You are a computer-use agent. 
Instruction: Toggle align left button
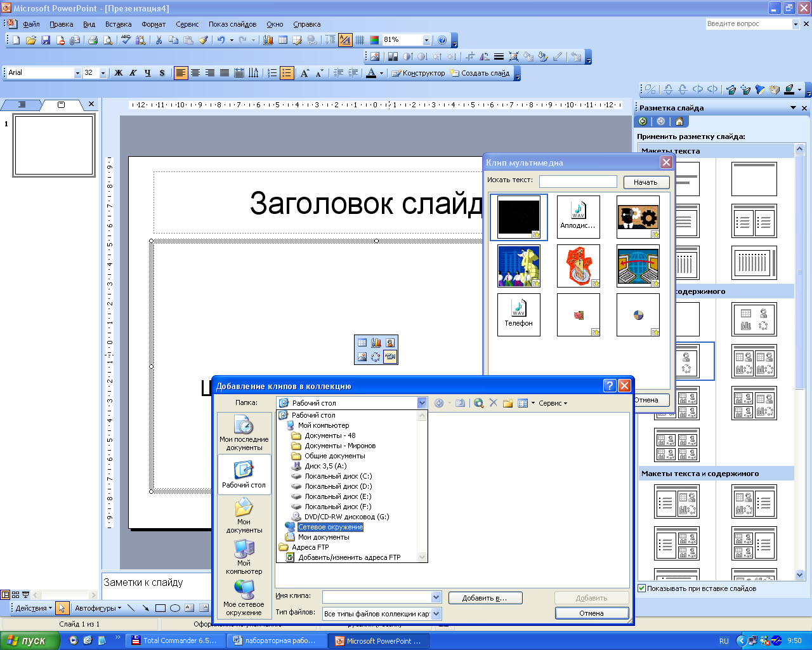(181, 73)
